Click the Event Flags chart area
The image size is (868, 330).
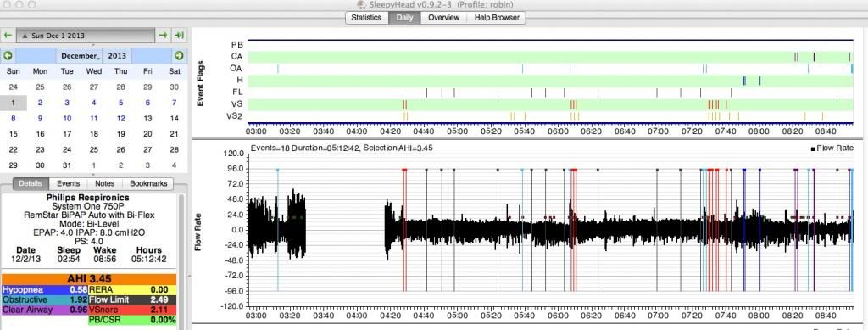[549, 81]
